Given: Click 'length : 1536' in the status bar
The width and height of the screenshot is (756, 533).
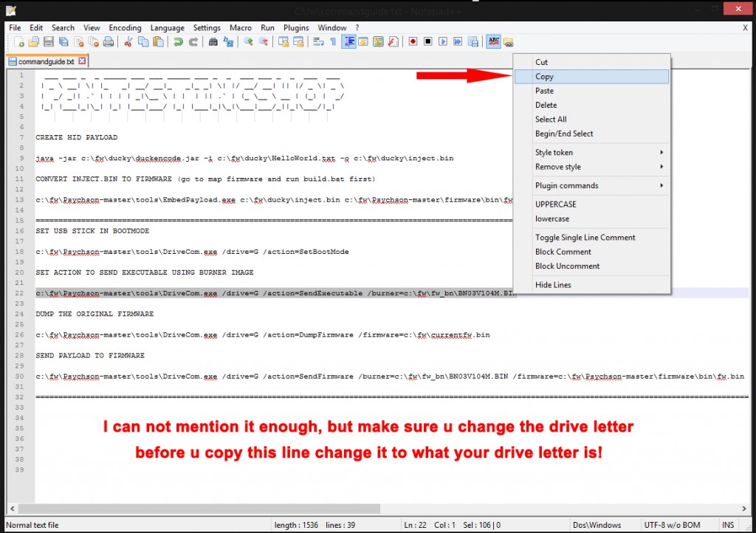Looking at the screenshot, I should click(296, 525).
